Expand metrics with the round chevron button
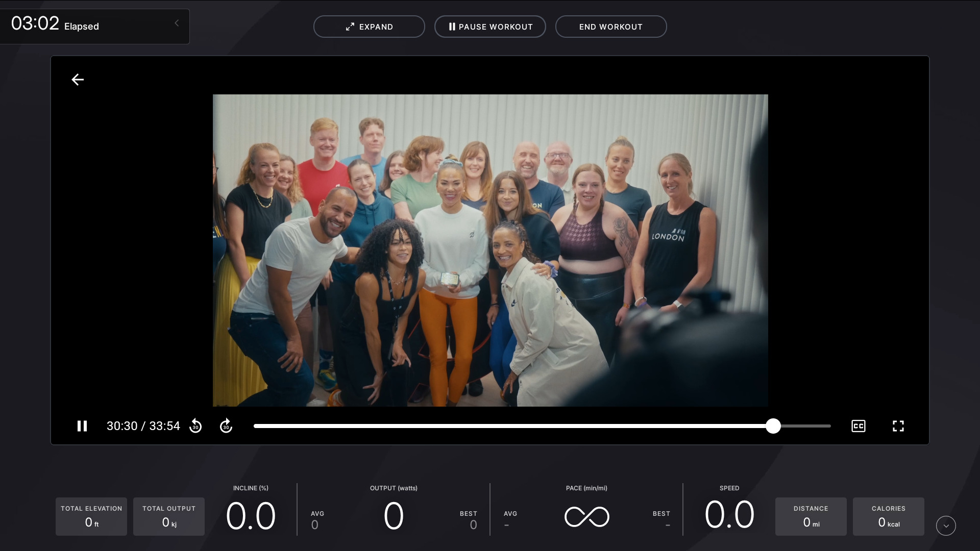The width and height of the screenshot is (980, 551). click(946, 525)
